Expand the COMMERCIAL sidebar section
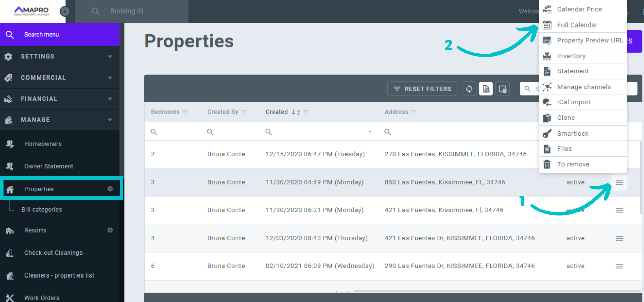Viewport: 644px width, 302px height. [60, 78]
